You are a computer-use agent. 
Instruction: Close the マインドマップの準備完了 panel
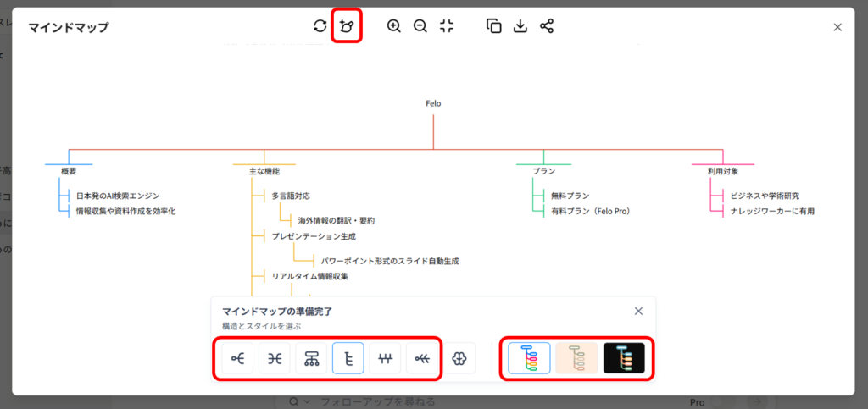click(638, 311)
